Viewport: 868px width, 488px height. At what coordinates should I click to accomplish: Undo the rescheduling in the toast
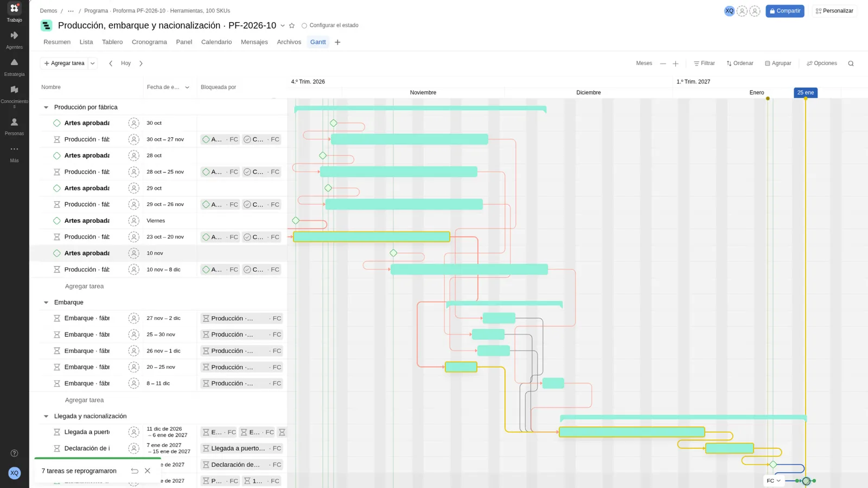[x=135, y=471]
